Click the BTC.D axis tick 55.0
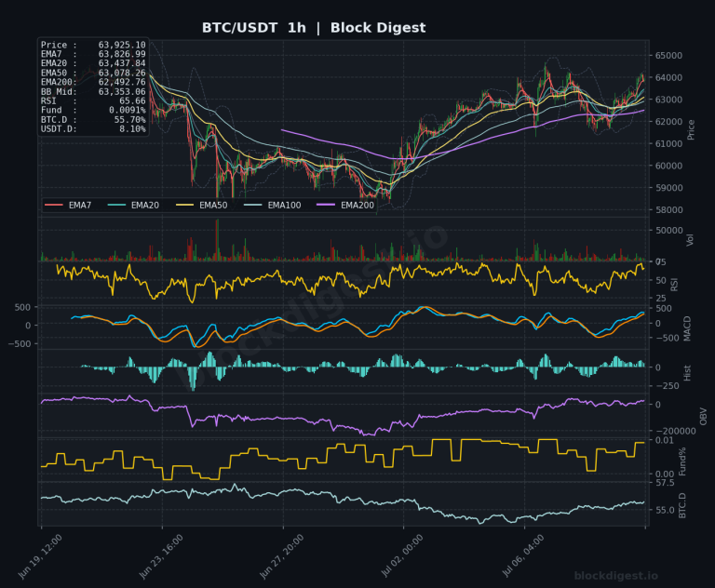715x588 pixels. click(665, 510)
